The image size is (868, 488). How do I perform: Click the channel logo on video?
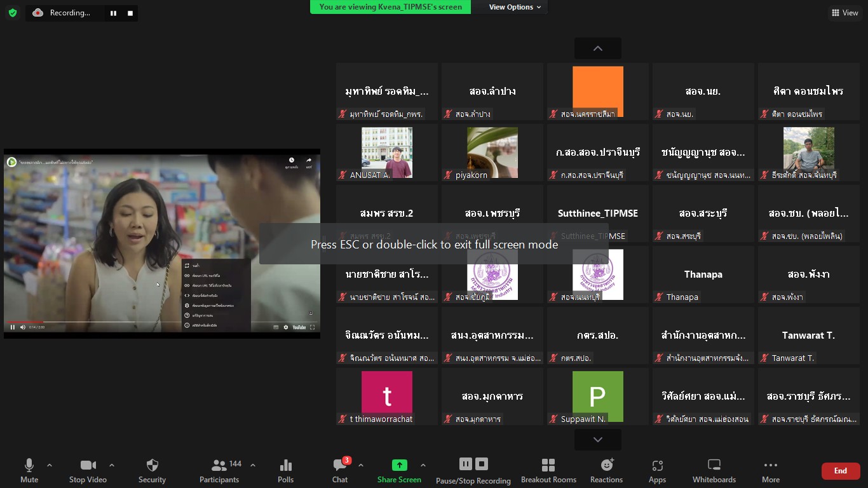(x=11, y=162)
